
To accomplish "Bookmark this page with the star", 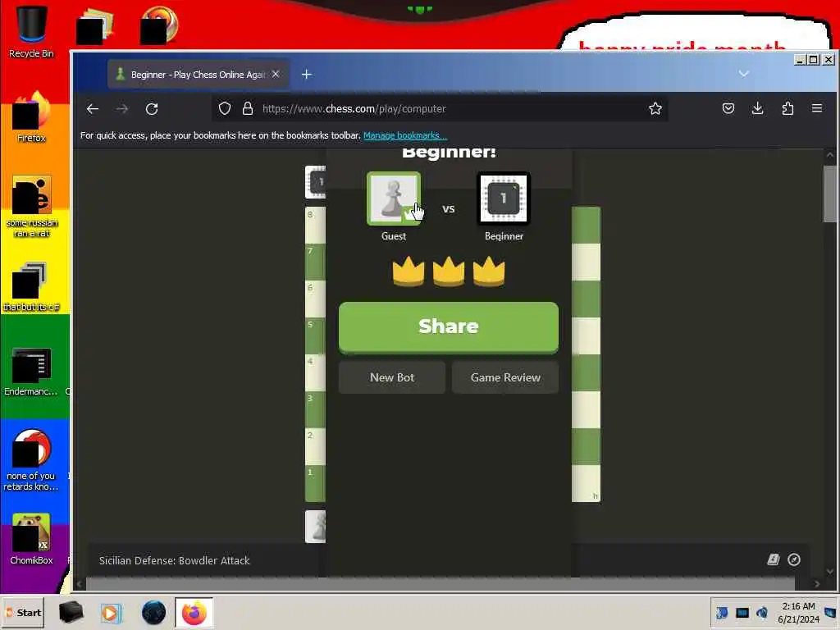I will 655,109.
